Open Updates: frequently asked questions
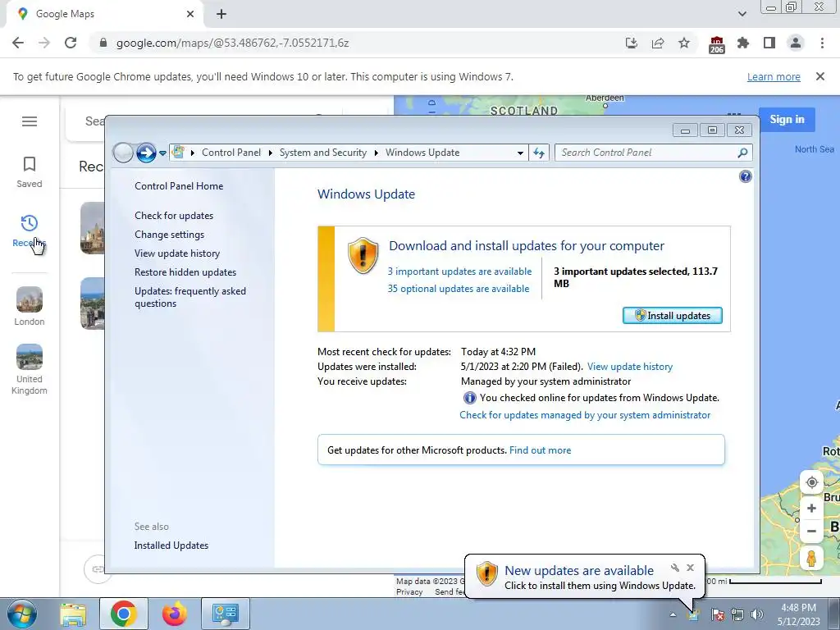Viewport: 840px width, 630px height. tap(190, 297)
